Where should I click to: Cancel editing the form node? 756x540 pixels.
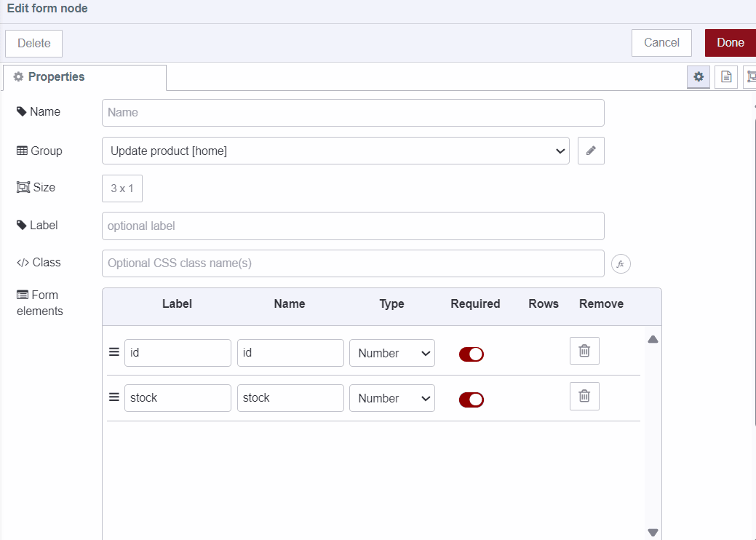pos(661,43)
